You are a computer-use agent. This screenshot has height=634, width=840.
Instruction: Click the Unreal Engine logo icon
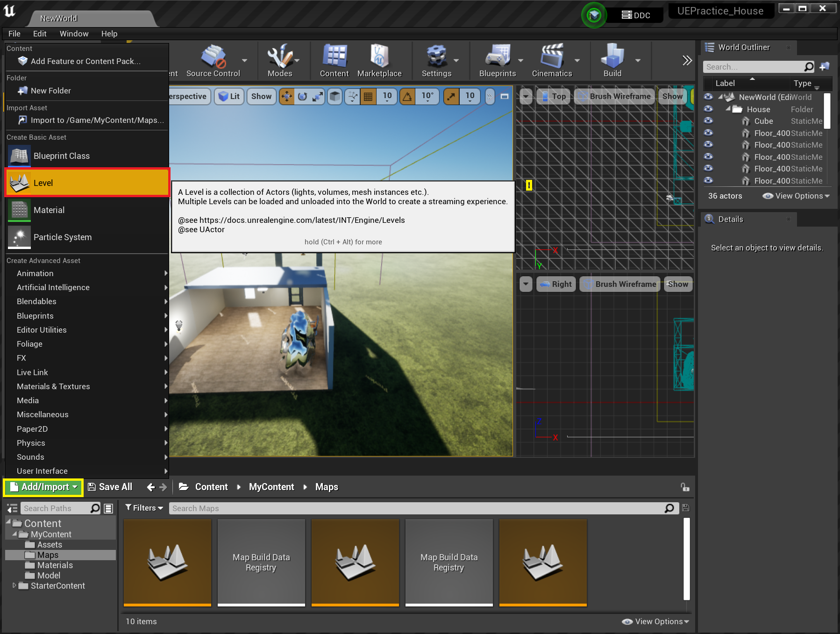click(9, 10)
